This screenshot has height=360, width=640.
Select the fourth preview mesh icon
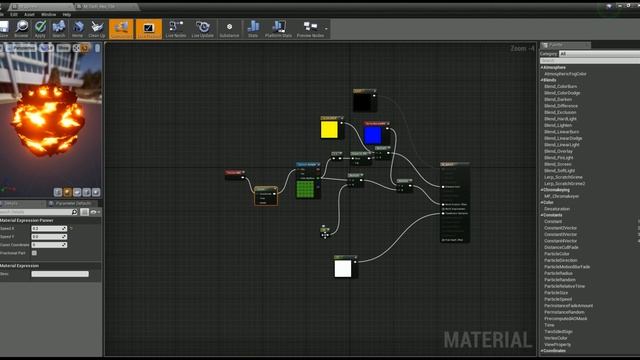click(x=87, y=192)
